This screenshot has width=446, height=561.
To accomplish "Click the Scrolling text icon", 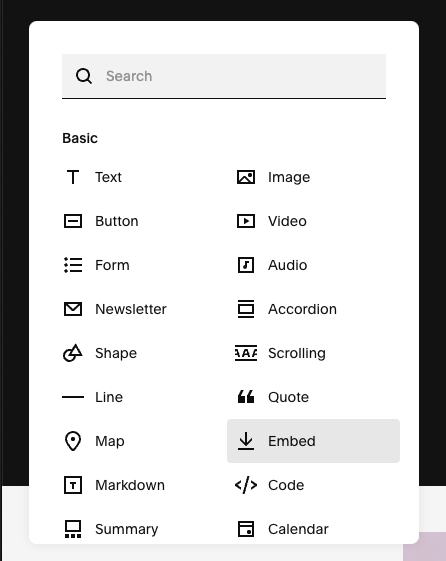I will 246,353.
